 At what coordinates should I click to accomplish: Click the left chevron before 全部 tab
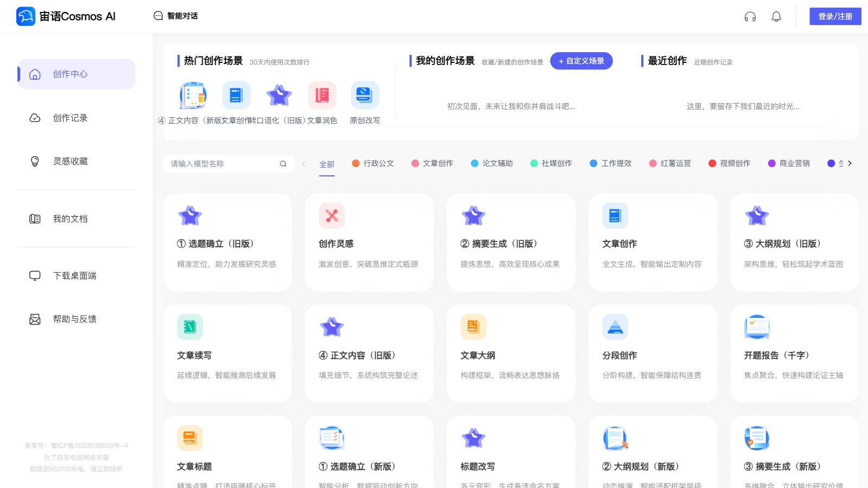(x=303, y=163)
